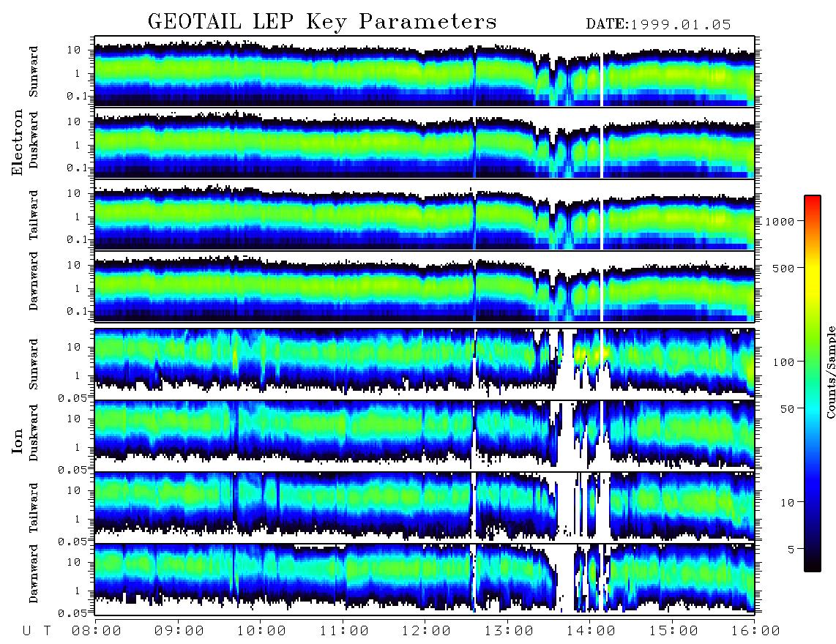Select the DATE:1999.01.05 label

658,25
